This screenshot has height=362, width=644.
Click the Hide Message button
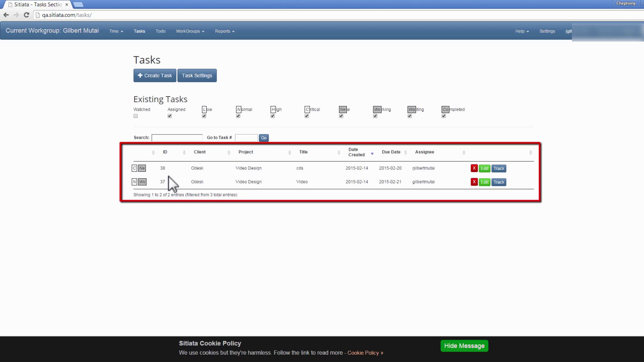(464, 346)
